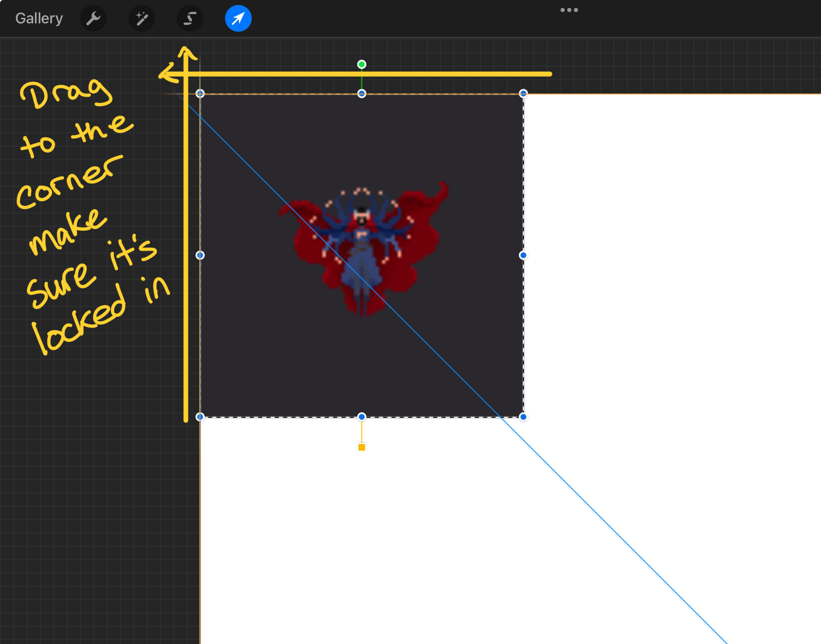Click the yellow square bounding-box adjust node
Viewport: 821px width, 644px height.
pyautogui.click(x=362, y=447)
